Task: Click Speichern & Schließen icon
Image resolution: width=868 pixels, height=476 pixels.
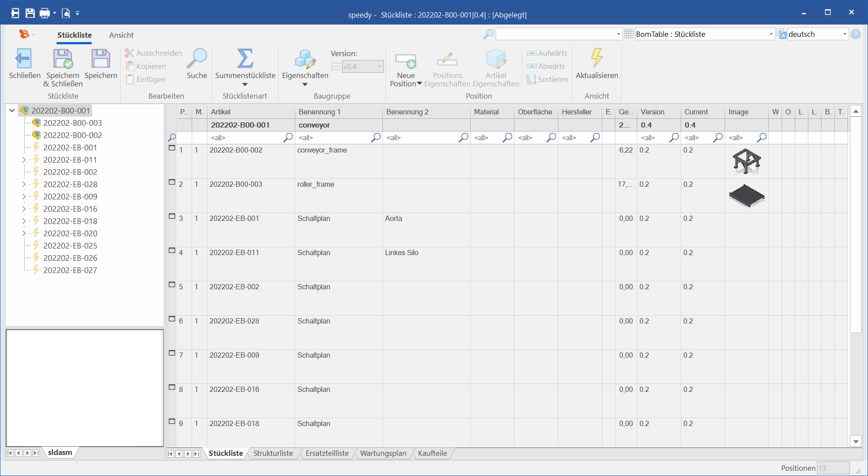Action: tap(63, 59)
